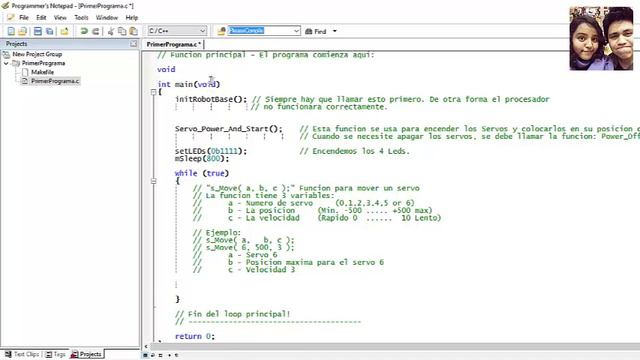Image resolution: width=640 pixels, height=360 pixels.
Task: Open the Tools menu
Action: coord(81,18)
